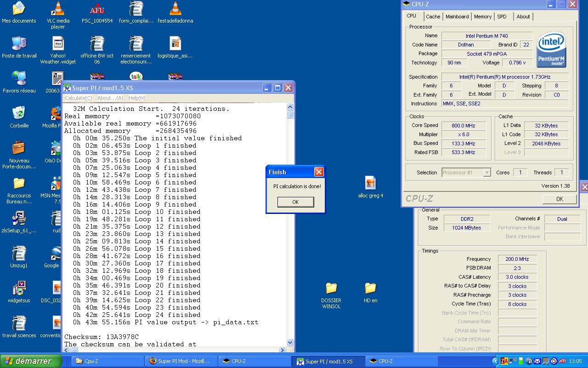Switch to the Cache tab in CPU-Z
588x368 pixels.
click(433, 17)
